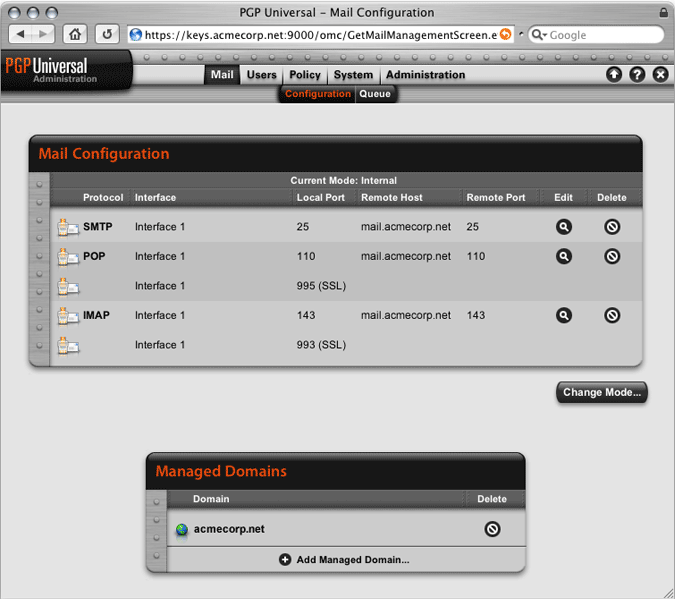
Task: Click the Remote Host column header
Action: (x=392, y=198)
